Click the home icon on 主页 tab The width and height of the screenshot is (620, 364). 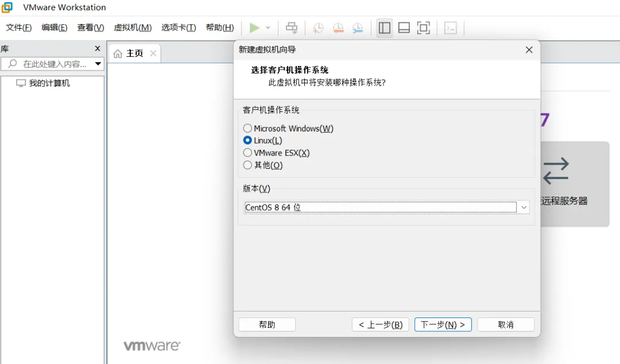pyautogui.click(x=118, y=53)
